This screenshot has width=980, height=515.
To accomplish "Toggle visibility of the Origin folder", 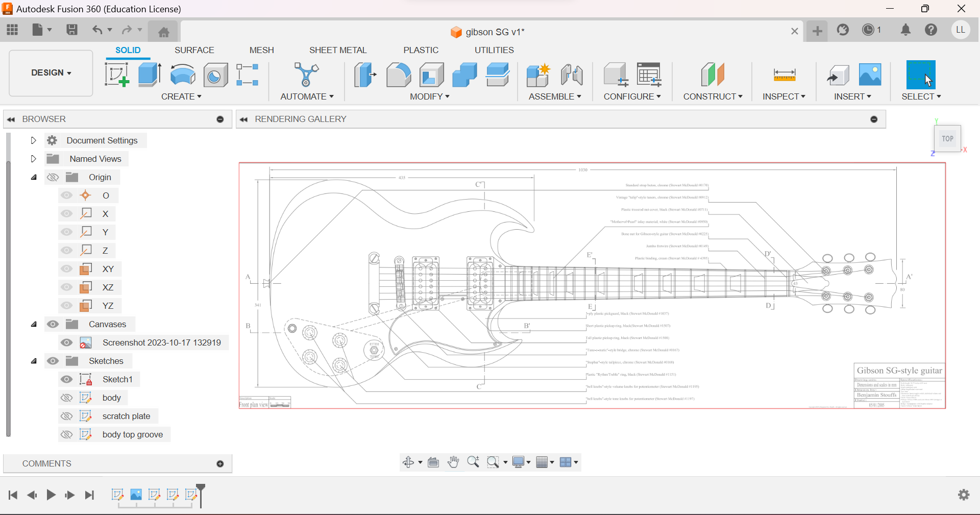I will [x=53, y=177].
